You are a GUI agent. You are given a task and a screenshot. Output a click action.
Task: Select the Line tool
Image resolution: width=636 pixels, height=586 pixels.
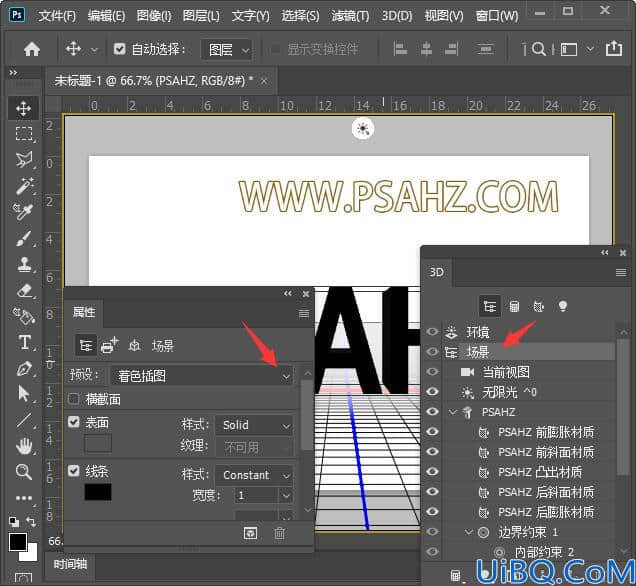click(x=24, y=420)
